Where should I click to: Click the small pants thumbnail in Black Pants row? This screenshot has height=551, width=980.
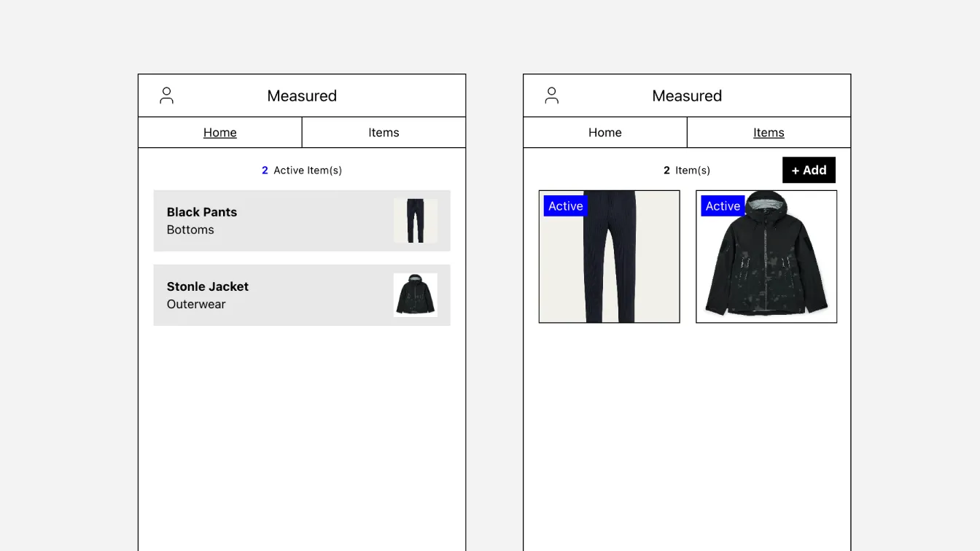pyautogui.click(x=415, y=221)
